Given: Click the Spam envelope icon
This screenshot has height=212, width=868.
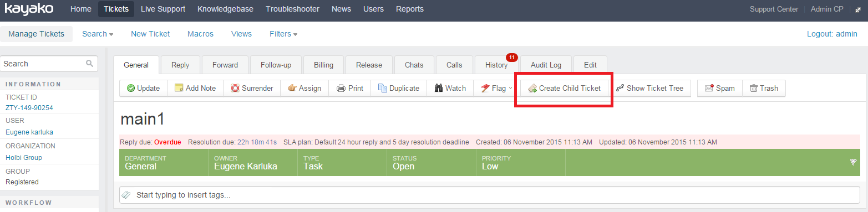Looking at the screenshot, I should pyautogui.click(x=709, y=88).
